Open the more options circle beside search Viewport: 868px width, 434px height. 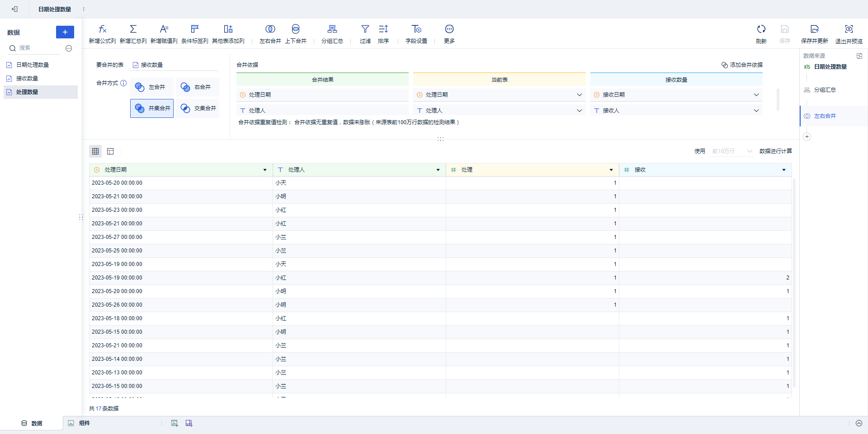click(69, 48)
